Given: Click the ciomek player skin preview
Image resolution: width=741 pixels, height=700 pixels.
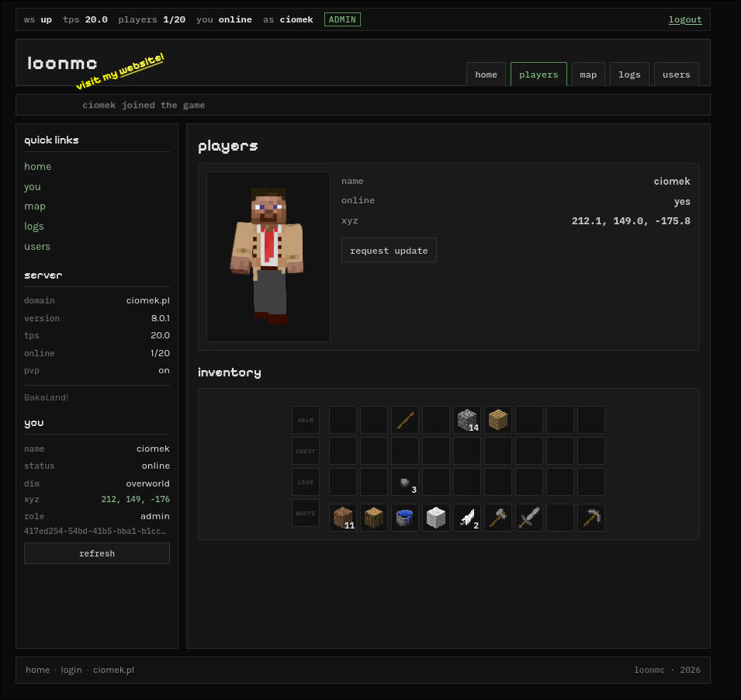Looking at the screenshot, I should pyautogui.click(x=268, y=257).
